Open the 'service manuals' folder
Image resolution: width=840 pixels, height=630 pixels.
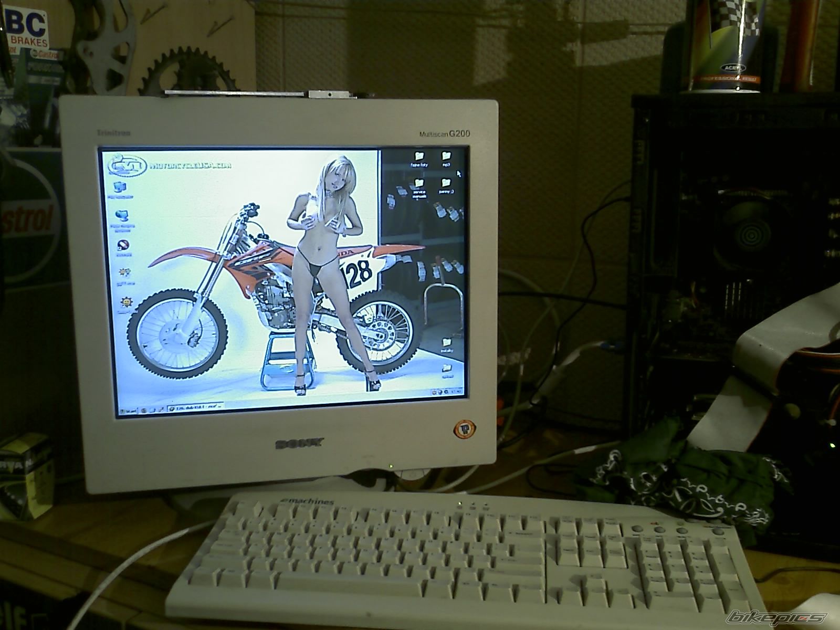[x=419, y=184]
